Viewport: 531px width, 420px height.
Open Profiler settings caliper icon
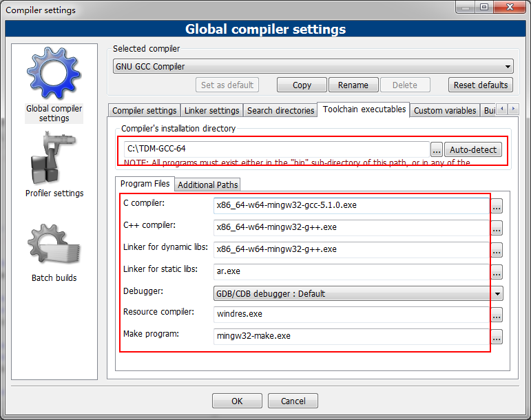coord(54,158)
